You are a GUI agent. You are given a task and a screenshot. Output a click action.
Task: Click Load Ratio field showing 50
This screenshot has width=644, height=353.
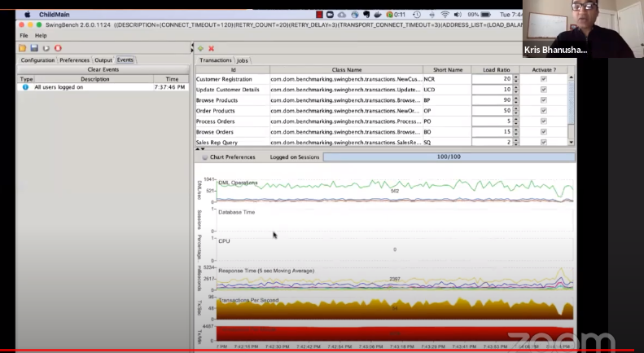click(492, 111)
